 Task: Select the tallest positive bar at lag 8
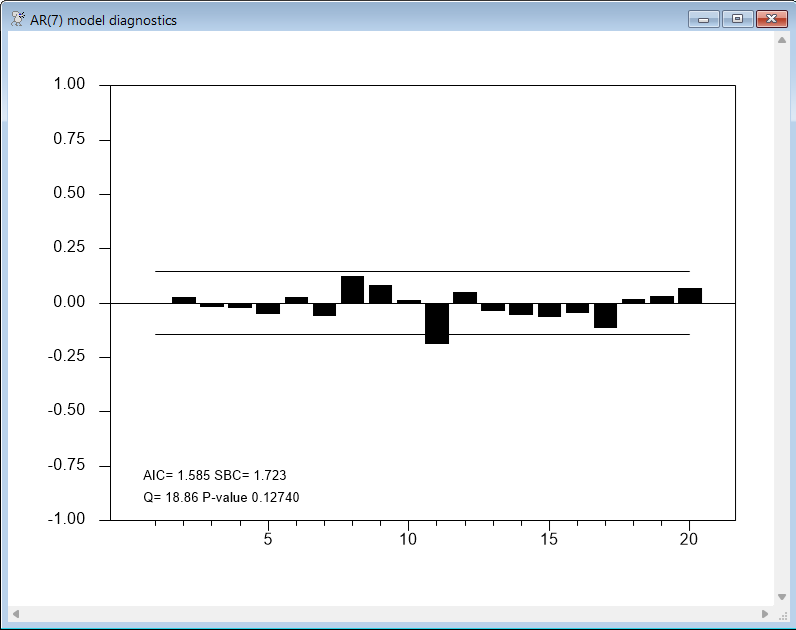coord(352,290)
